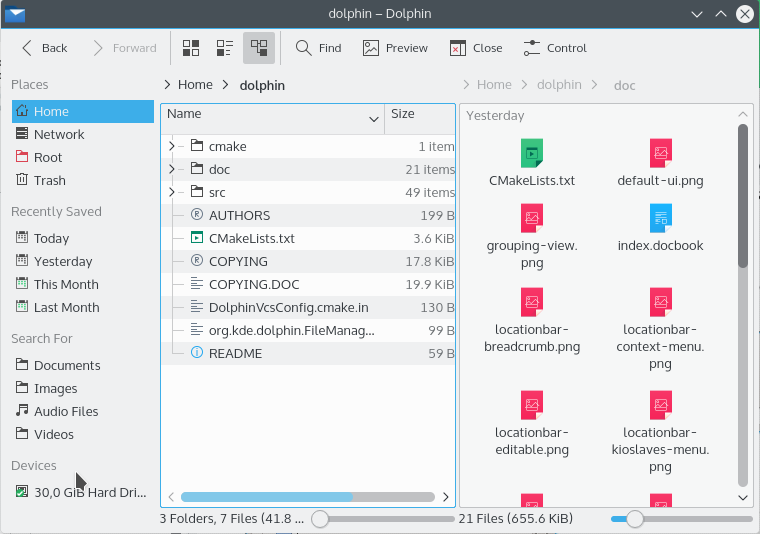This screenshot has width=760, height=534.
Task: Expand the doc folder tree
Action: pos(172,169)
